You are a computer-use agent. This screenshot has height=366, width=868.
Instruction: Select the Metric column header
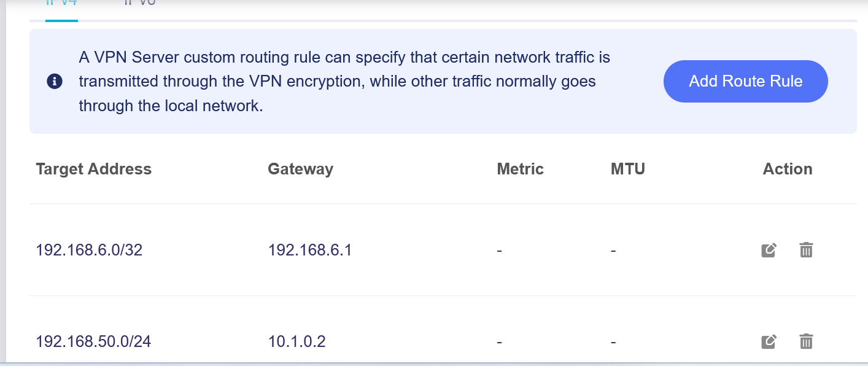520,169
